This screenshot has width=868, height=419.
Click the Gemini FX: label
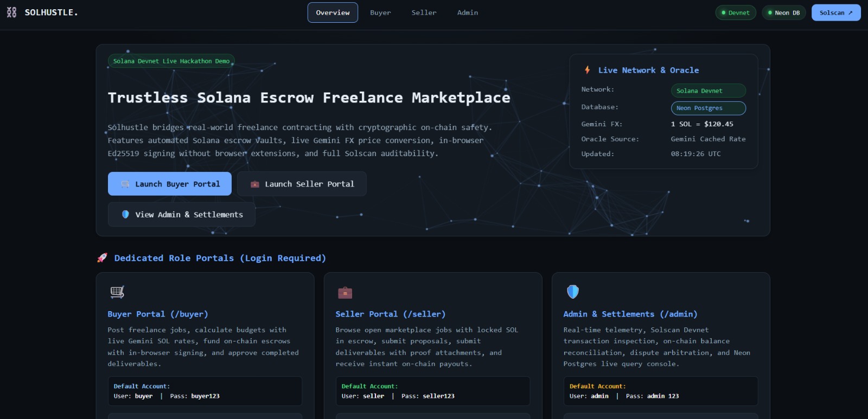pyautogui.click(x=602, y=124)
